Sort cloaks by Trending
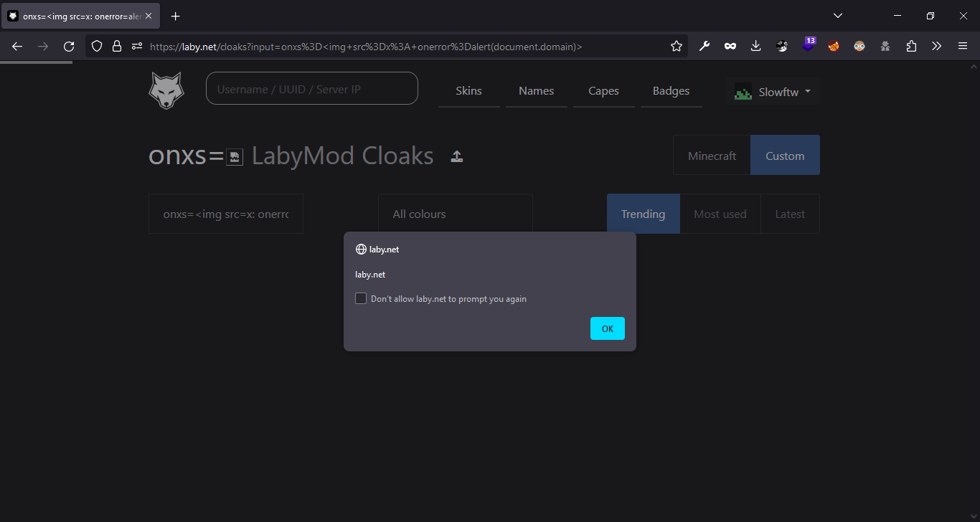The image size is (980, 522). pos(644,214)
